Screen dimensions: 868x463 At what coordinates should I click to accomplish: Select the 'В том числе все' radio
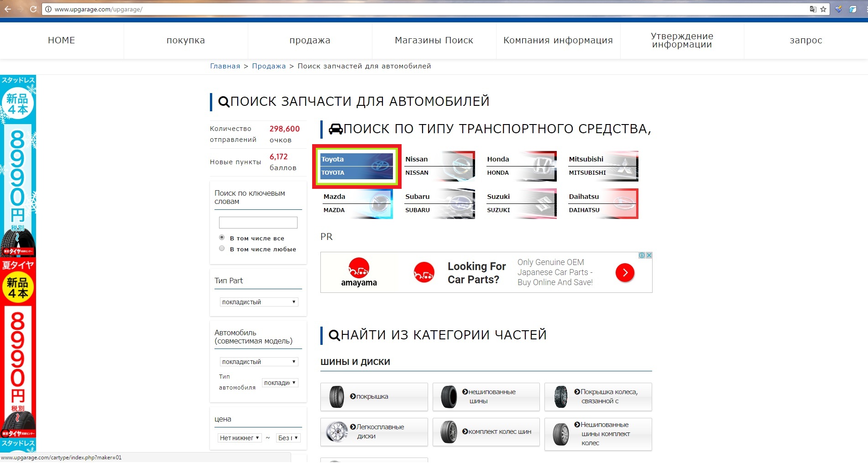[x=222, y=238]
